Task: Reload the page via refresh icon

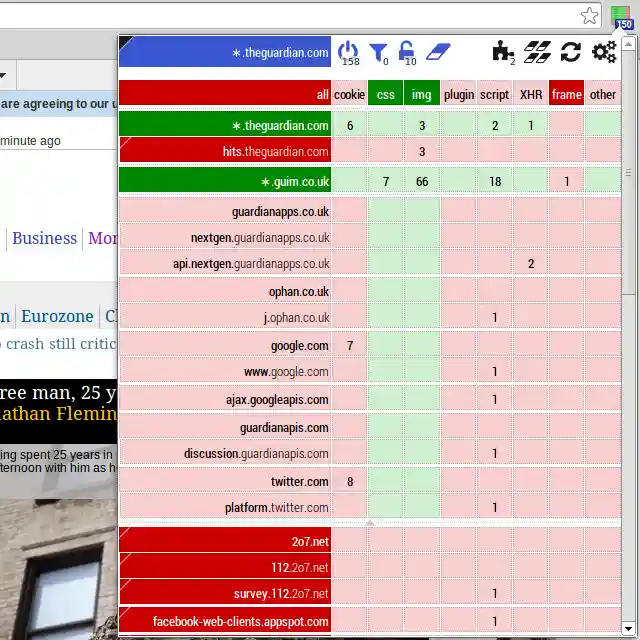Action: pos(570,52)
